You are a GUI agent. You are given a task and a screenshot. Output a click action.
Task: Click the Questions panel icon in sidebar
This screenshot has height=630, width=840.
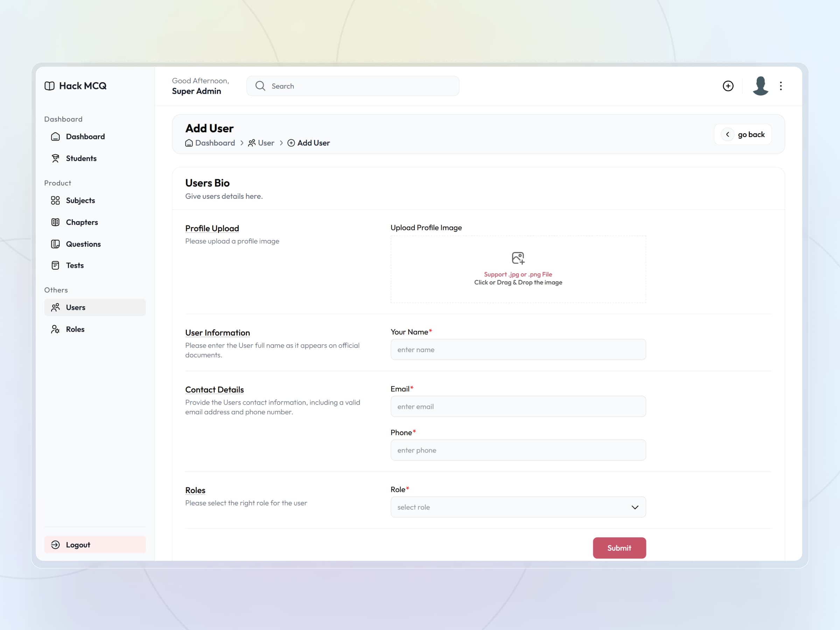coord(55,244)
